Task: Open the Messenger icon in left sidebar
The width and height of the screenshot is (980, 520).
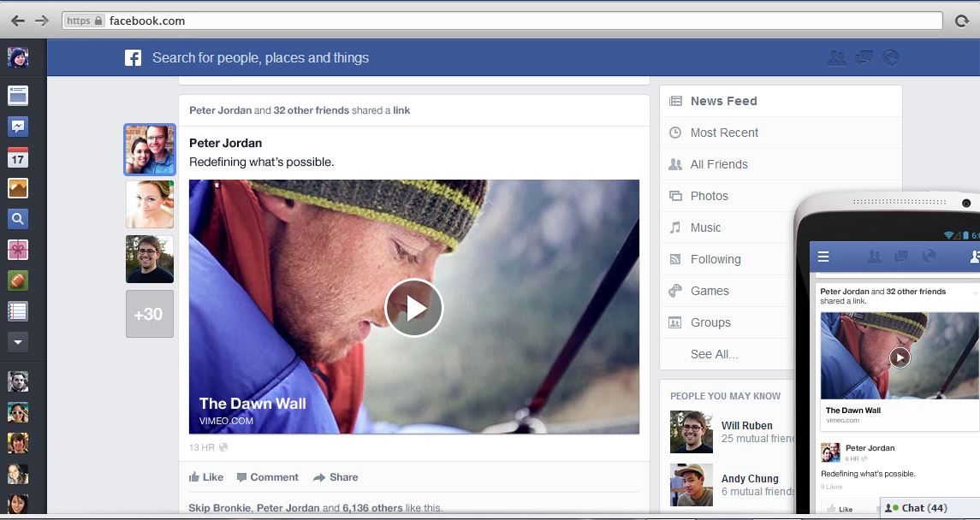Action: [18, 127]
